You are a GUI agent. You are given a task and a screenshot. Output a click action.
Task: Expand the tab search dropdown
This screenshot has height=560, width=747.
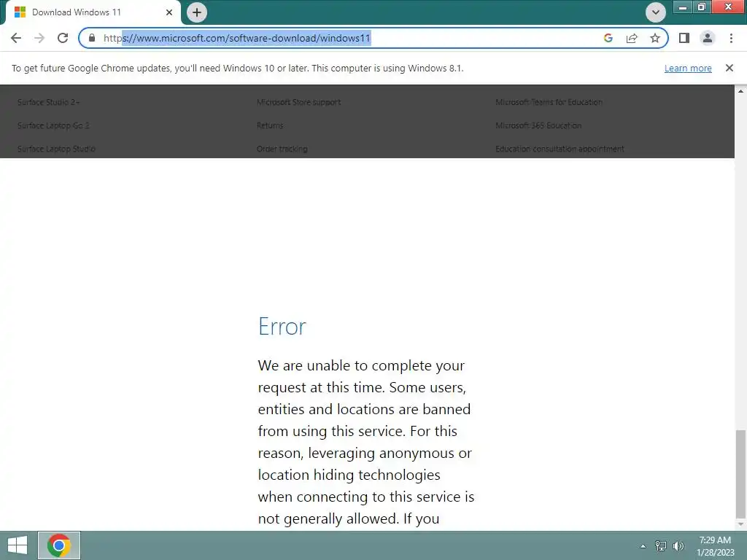[656, 12]
